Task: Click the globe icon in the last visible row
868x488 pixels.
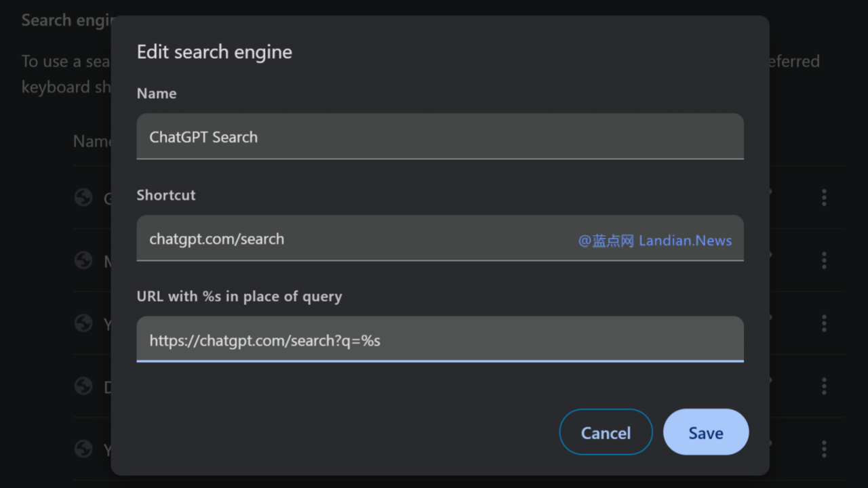Action: pos(83,448)
